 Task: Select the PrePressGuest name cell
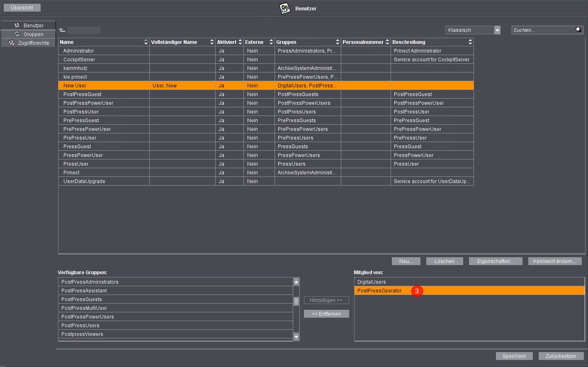pyautogui.click(x=104, y=120)
